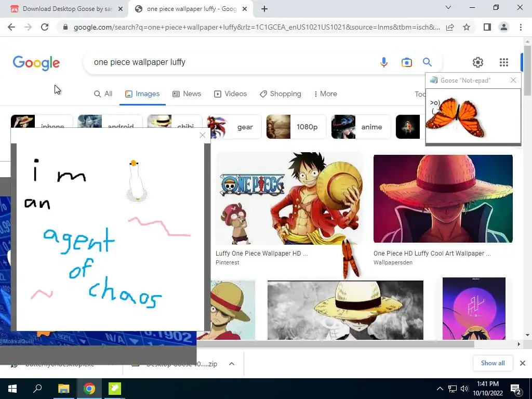Submit search with the magnifier icon
532x399 pixels.
(x=427, y=62)
